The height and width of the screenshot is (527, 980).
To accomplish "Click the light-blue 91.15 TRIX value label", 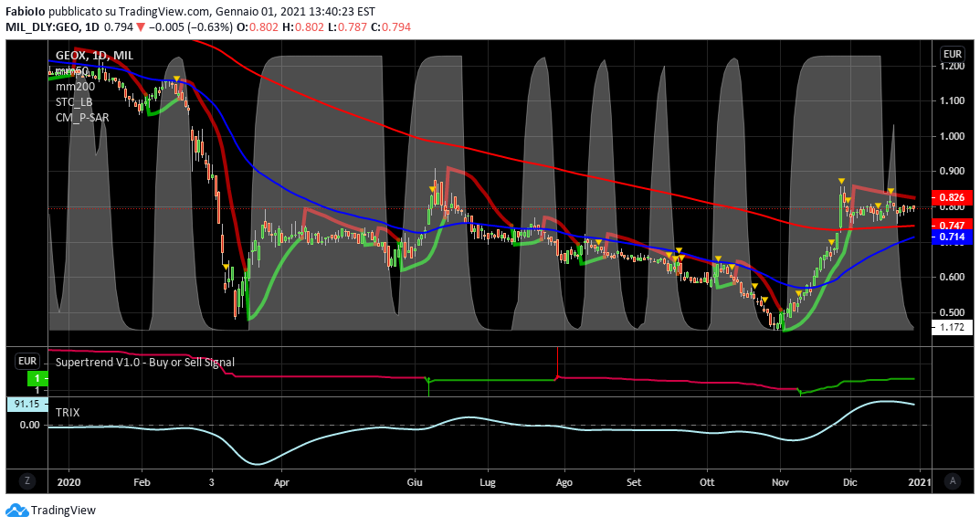I will point(26,404).
